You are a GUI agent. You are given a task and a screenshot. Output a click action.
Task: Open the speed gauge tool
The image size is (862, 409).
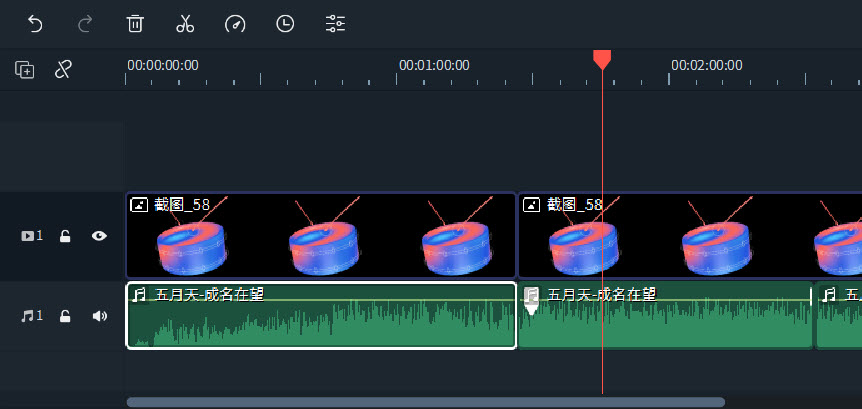(x=235, y=24)
